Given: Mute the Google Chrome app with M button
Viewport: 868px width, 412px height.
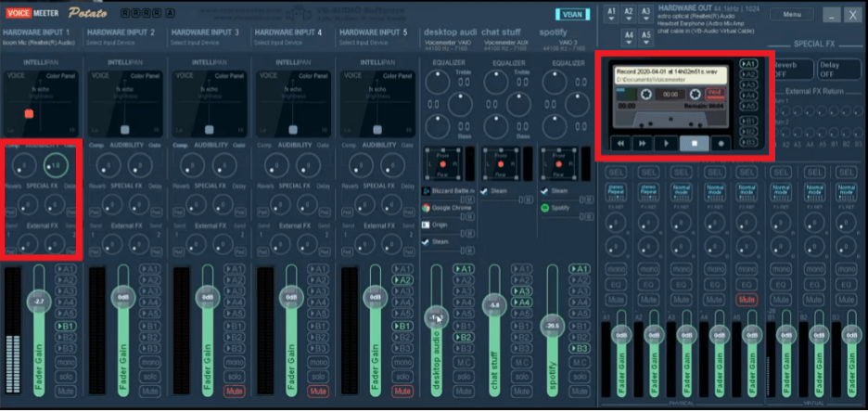Looking at the screenshot, I should click(469, 216).
